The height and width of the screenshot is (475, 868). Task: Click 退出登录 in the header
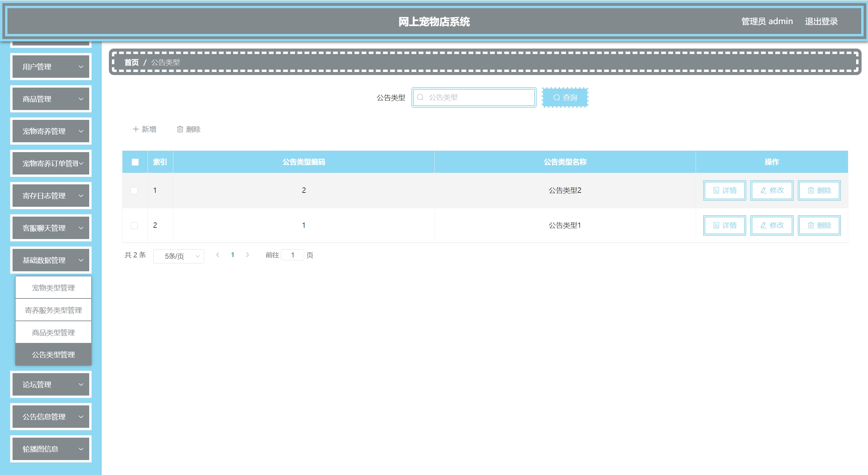(x=821, y=21)
